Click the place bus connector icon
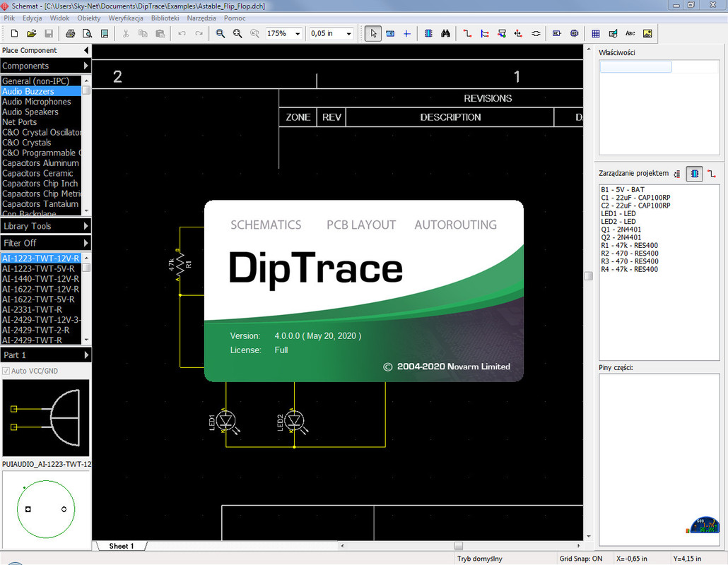728x565 pixels. (x=501, y=33)
